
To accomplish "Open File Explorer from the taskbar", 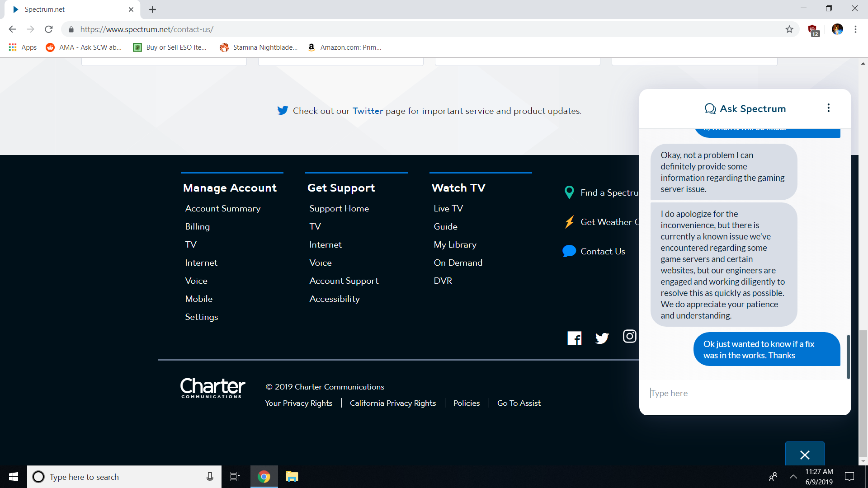I will click(292, 477).
